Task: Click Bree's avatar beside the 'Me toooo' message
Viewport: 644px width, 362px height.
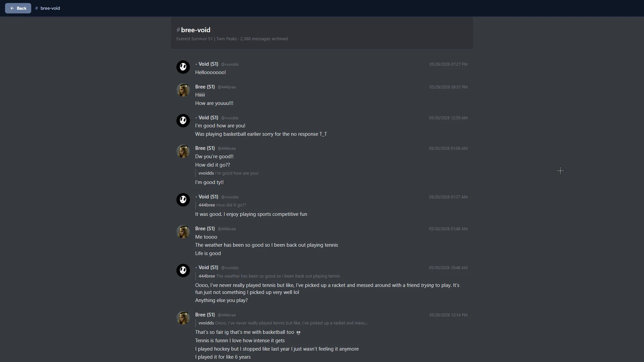Action: tap(183, 232)
